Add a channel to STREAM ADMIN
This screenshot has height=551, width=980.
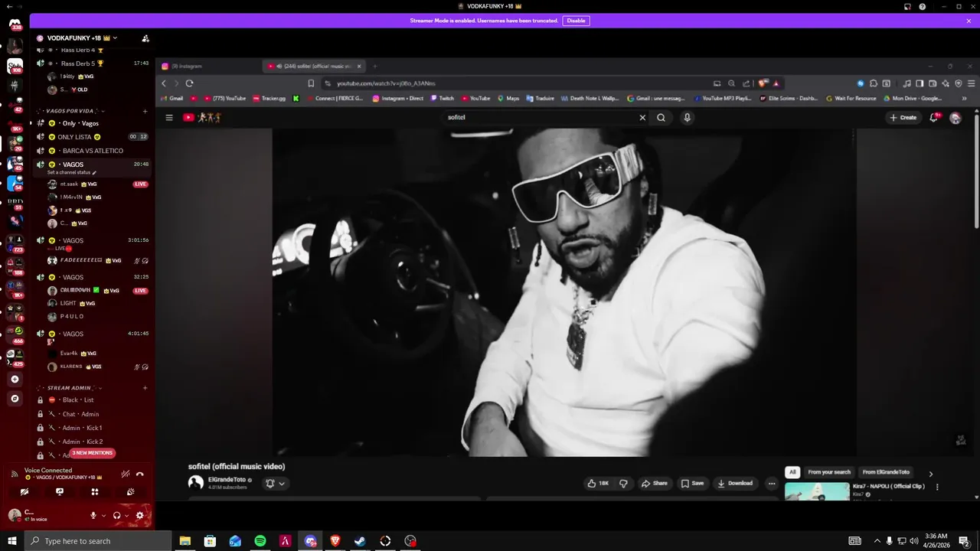click(x=145, y=388)
